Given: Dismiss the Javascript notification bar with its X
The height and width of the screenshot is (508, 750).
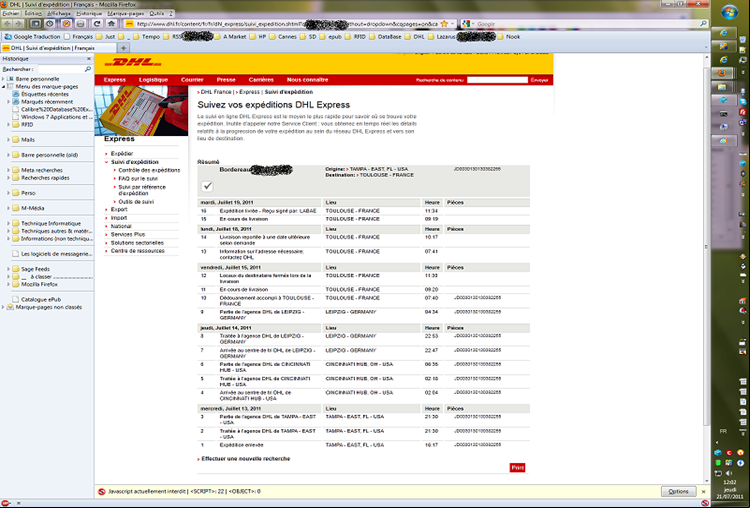Looking at the screenshot, I should (x=703, y=491).
